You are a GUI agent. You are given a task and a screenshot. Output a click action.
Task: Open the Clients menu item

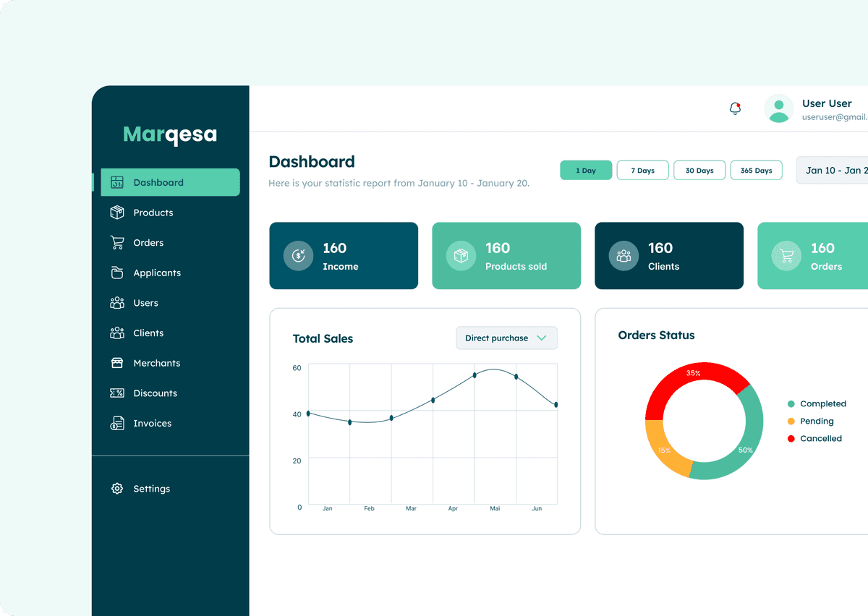pyautogui.click(x=148, y=333)
